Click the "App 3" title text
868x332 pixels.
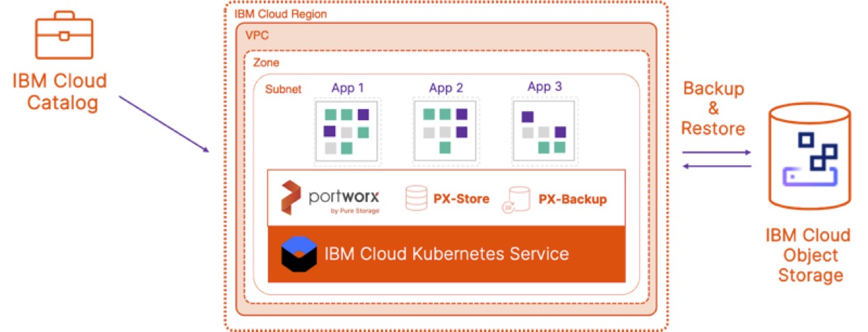pos(545,87)
